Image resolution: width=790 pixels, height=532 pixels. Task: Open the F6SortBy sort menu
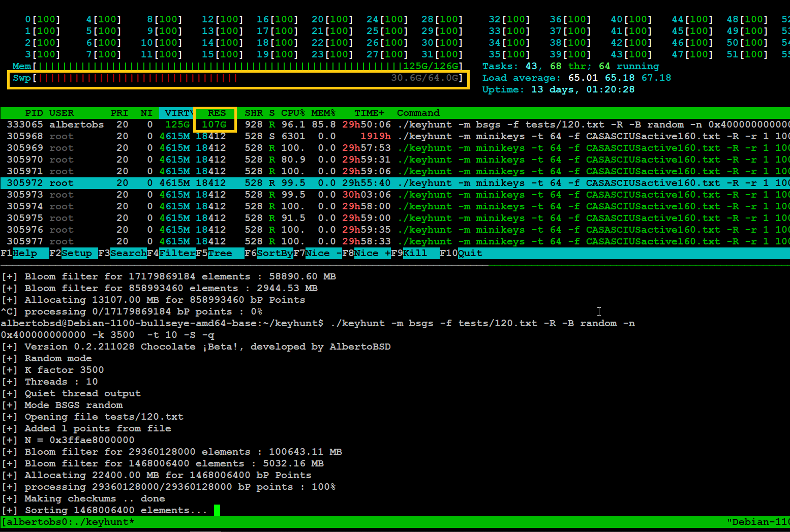click(269, 253)
